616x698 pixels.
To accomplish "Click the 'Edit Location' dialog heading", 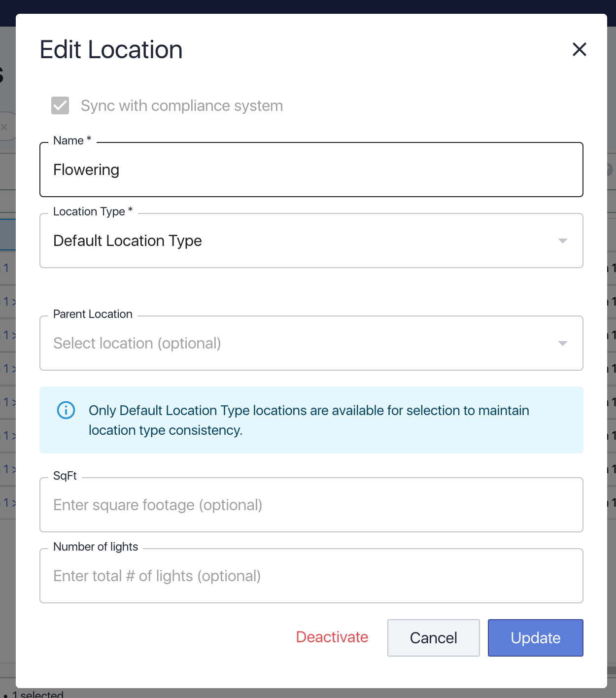I will (111, 50).
